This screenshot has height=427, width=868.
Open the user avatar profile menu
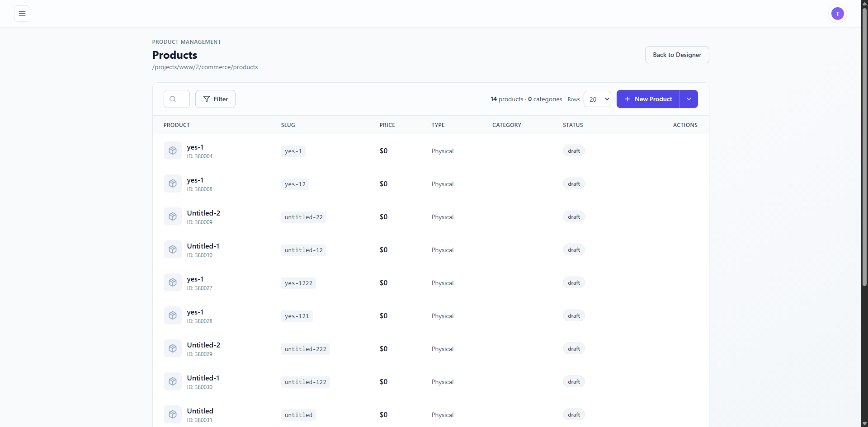[x=837, y=14]
